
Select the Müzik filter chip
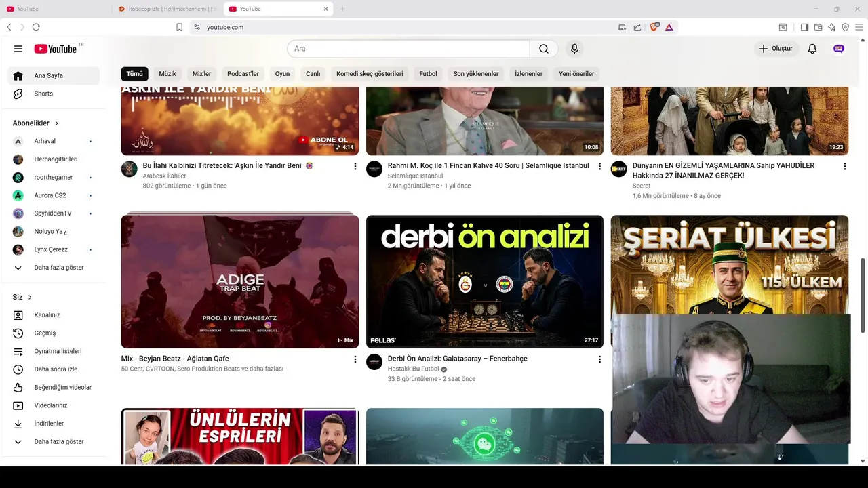(167, 74)
